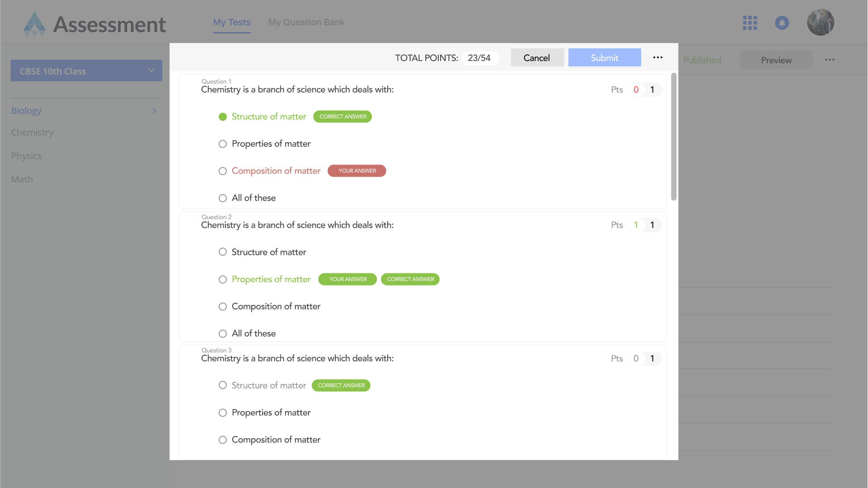Open the notifications bell

(782, 23)
